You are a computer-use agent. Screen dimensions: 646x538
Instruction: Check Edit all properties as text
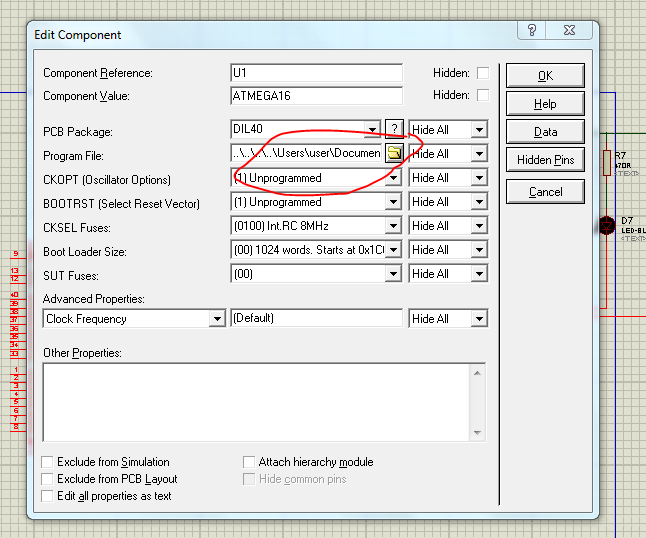47,496
